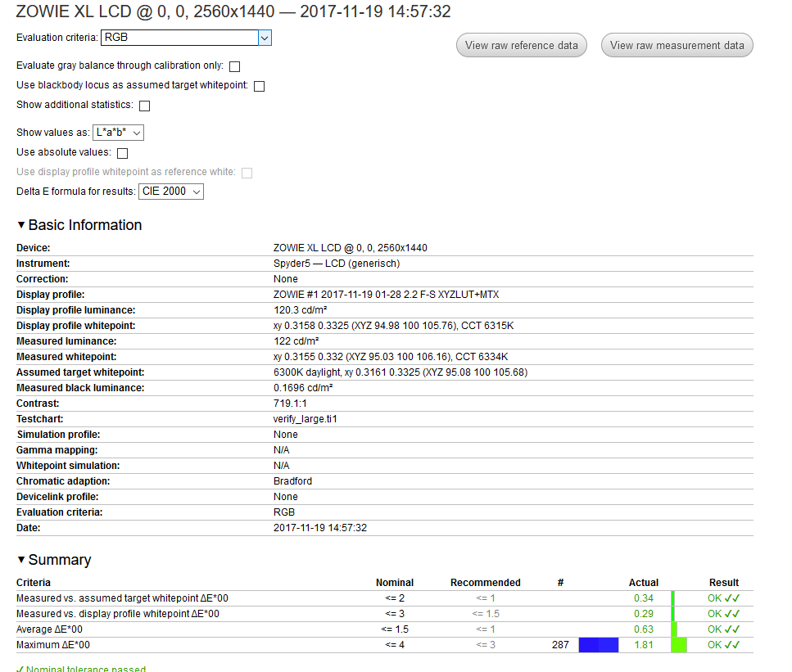Click the 120.3 cd/m² display profile luminance value
Screen dimensions: 792x672
coord(300,310)
